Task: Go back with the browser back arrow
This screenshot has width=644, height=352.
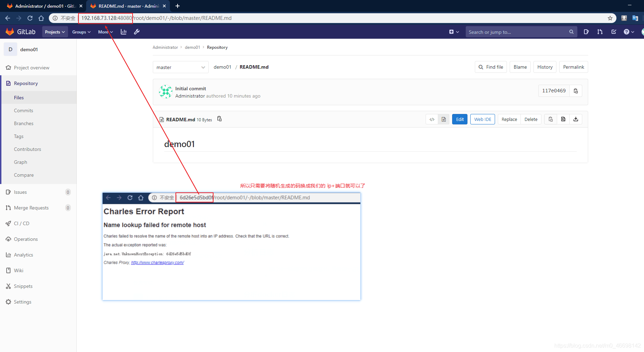Action: pos(8,18)
